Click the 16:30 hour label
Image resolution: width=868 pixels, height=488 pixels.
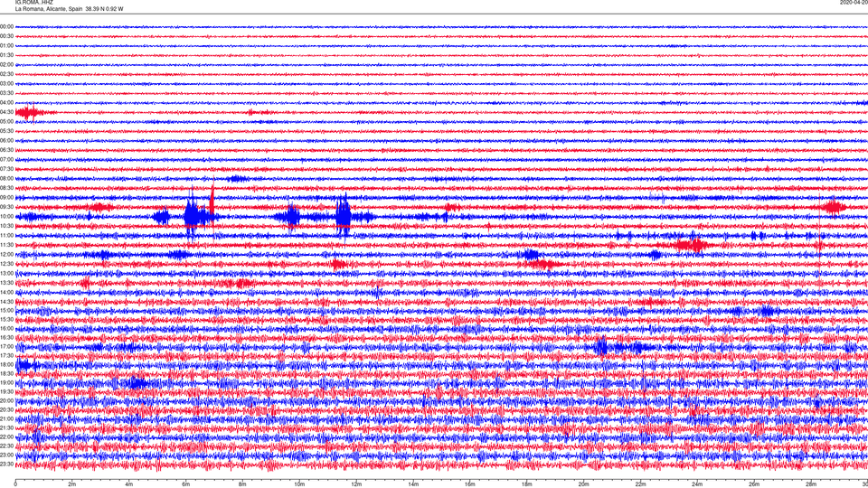coord(6,337)
